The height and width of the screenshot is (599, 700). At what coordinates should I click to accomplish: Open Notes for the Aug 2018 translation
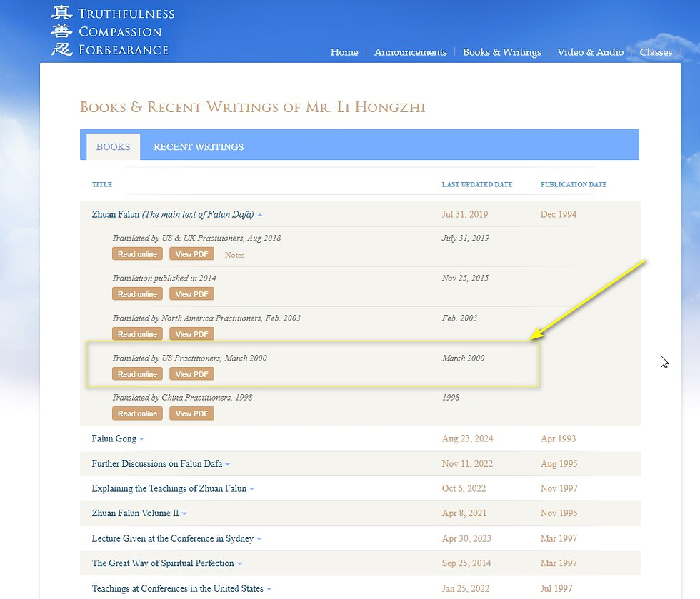pyautogui.click(x=234, y=255)
